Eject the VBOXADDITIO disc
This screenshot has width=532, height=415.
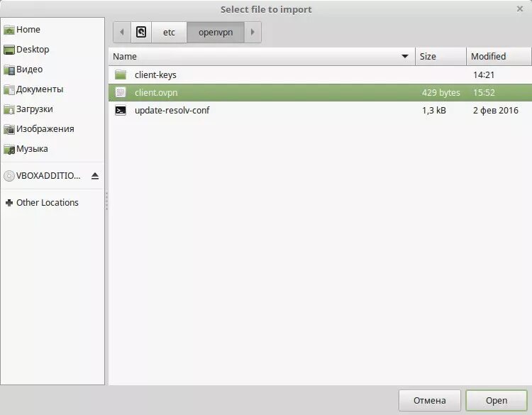(95, 176)
